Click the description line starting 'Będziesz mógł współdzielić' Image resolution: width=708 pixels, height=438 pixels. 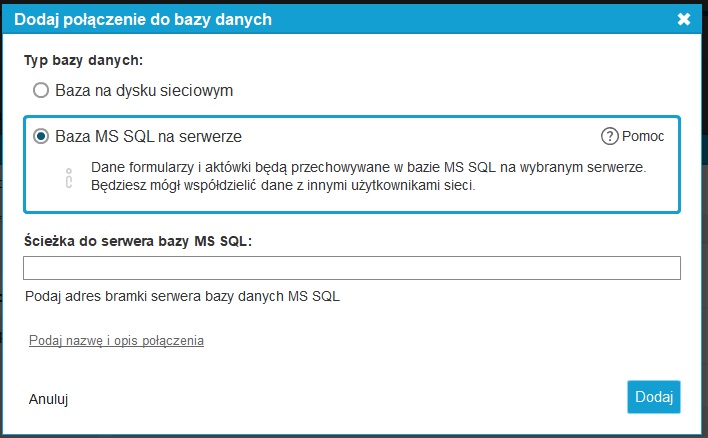coord(283,186)
